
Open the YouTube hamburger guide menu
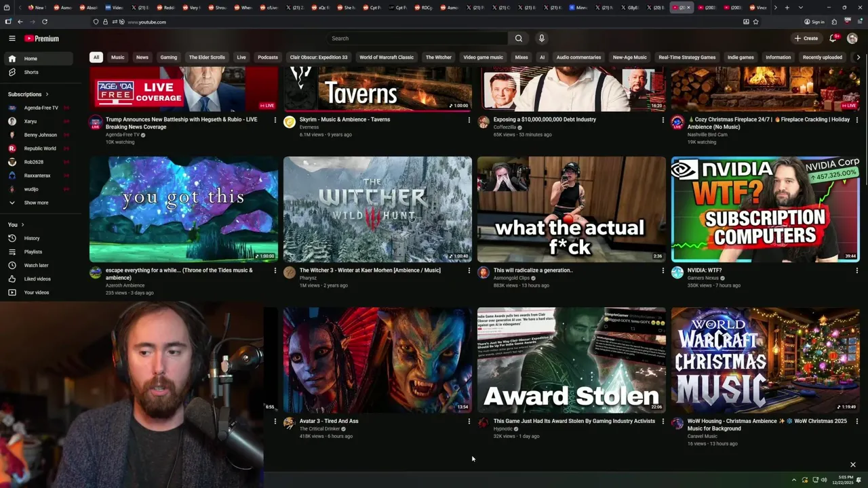click(12, 39)
